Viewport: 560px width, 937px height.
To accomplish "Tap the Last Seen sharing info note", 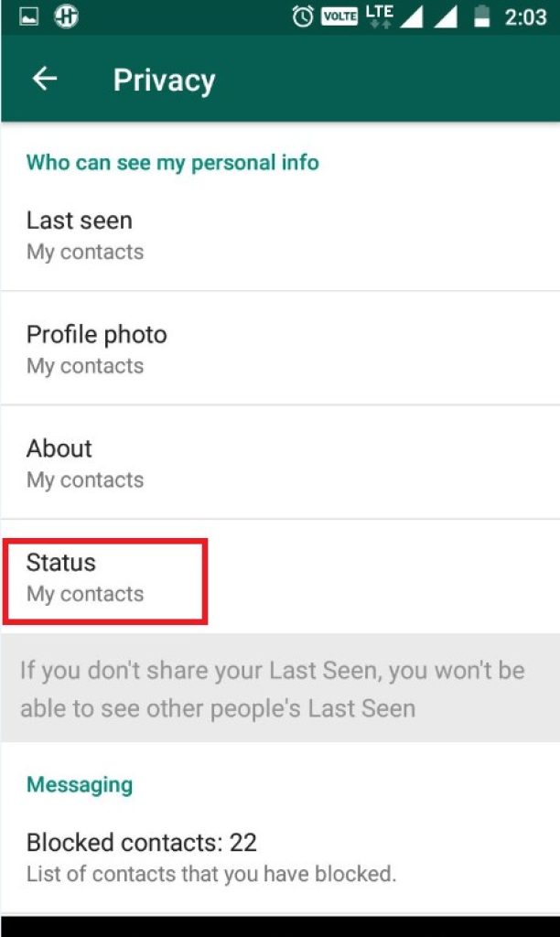I will (x=275, y=688).
